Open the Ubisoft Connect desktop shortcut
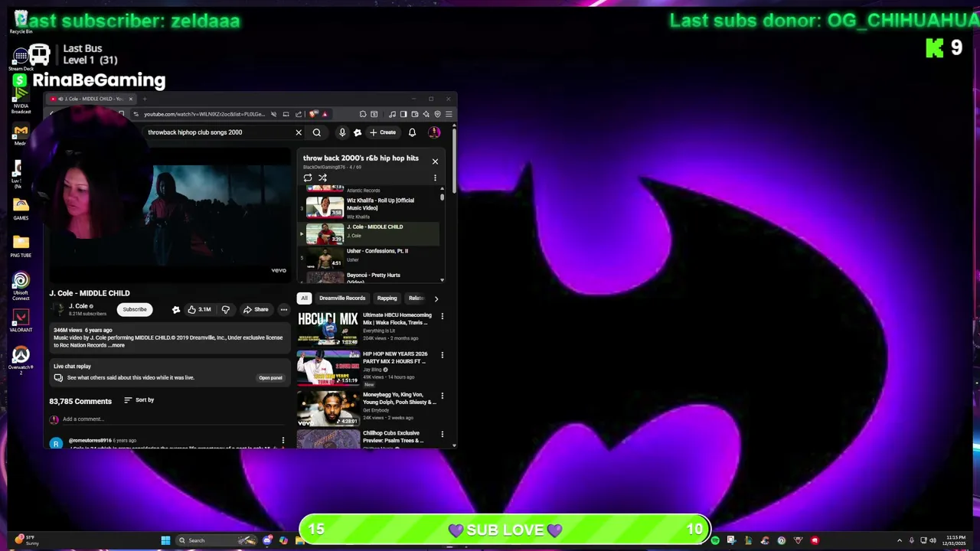980x551 pixels. [21, 285]
